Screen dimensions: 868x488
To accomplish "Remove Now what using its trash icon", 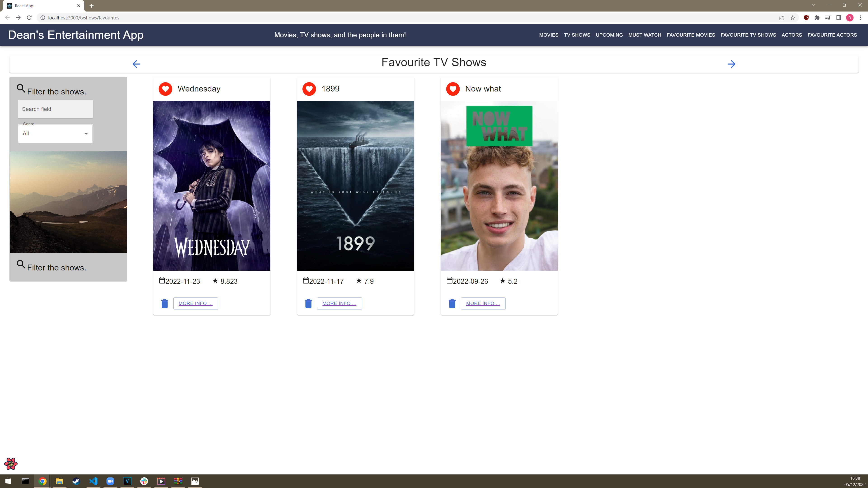I will 452,303.
